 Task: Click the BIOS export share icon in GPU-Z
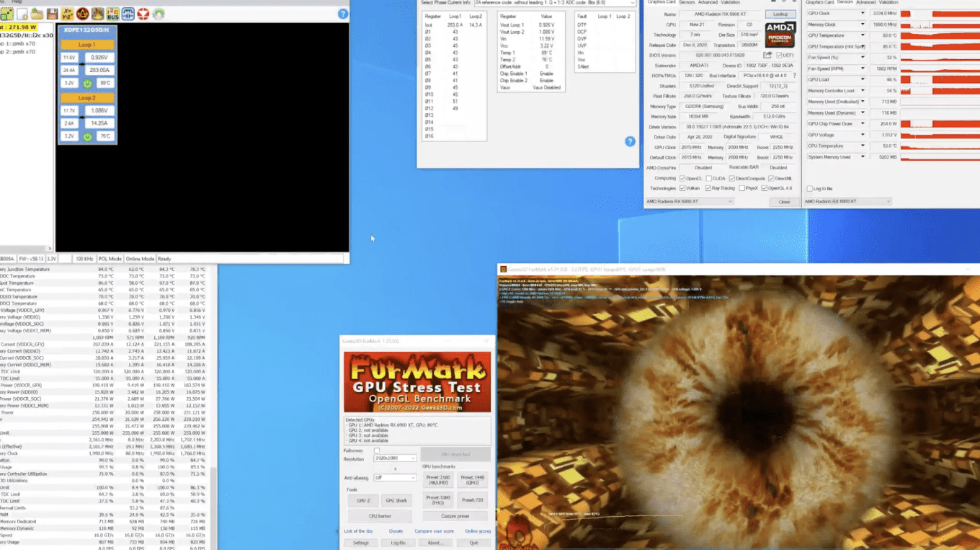click(767, 55)
